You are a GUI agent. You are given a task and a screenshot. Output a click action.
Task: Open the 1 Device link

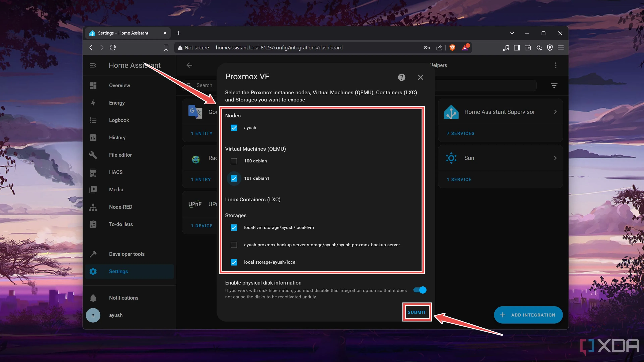point(202,226)
